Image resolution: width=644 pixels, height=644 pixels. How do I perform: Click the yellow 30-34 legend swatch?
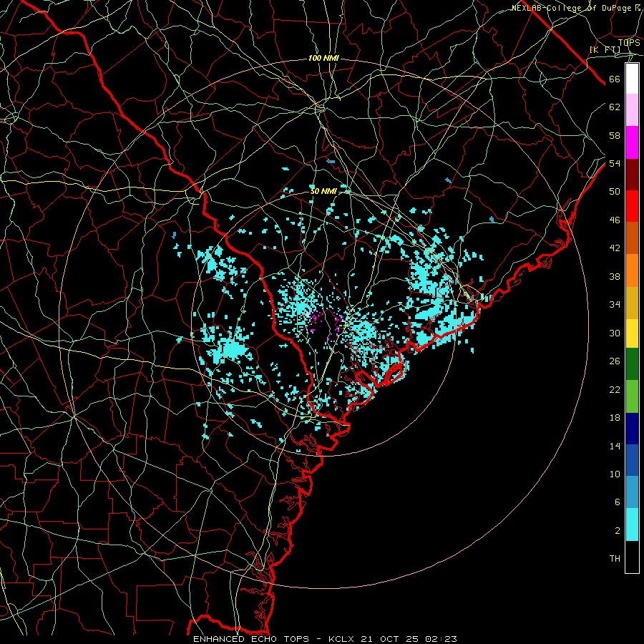tap(632, 333)
